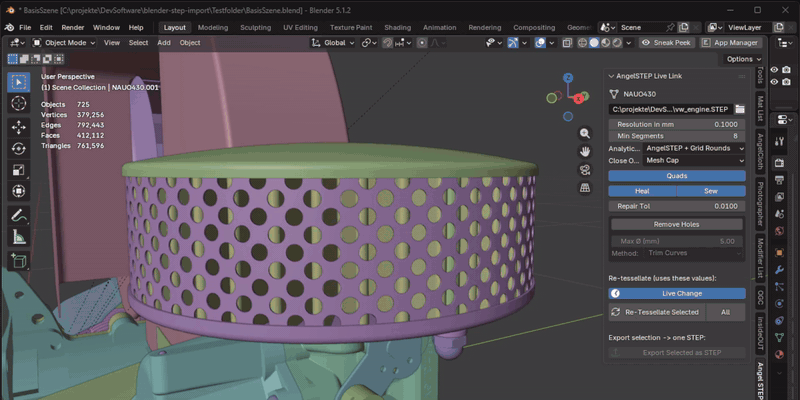Toggle X-ray view
Viewport: 800px width, 400px height.
point(567,43)
